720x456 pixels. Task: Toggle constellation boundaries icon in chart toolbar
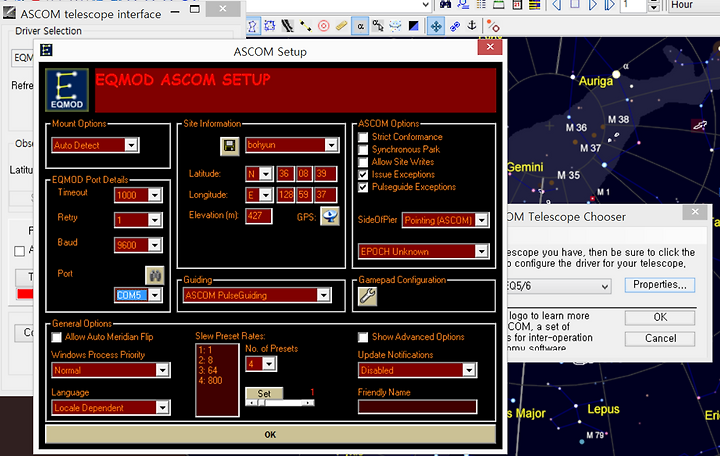[x=270, y=26]
